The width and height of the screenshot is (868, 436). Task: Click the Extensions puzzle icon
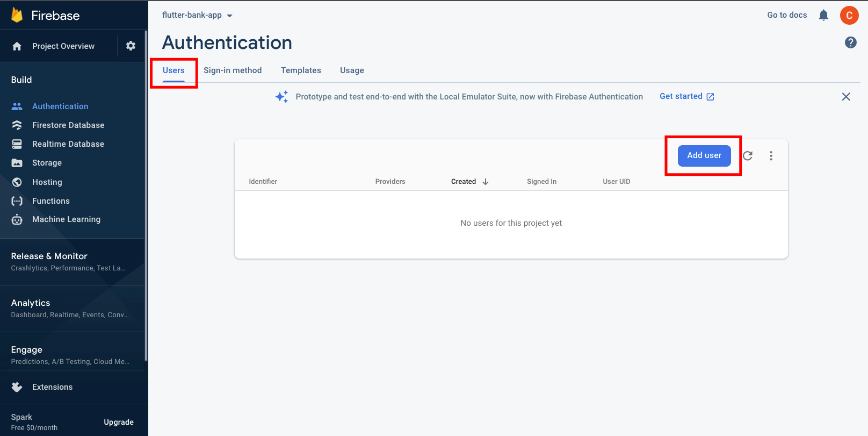pos(17,387)
